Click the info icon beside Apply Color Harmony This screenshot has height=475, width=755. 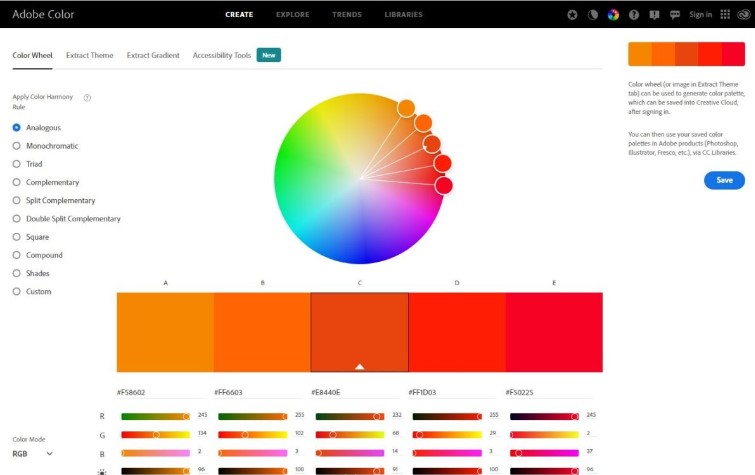click(x=87, y=98)
